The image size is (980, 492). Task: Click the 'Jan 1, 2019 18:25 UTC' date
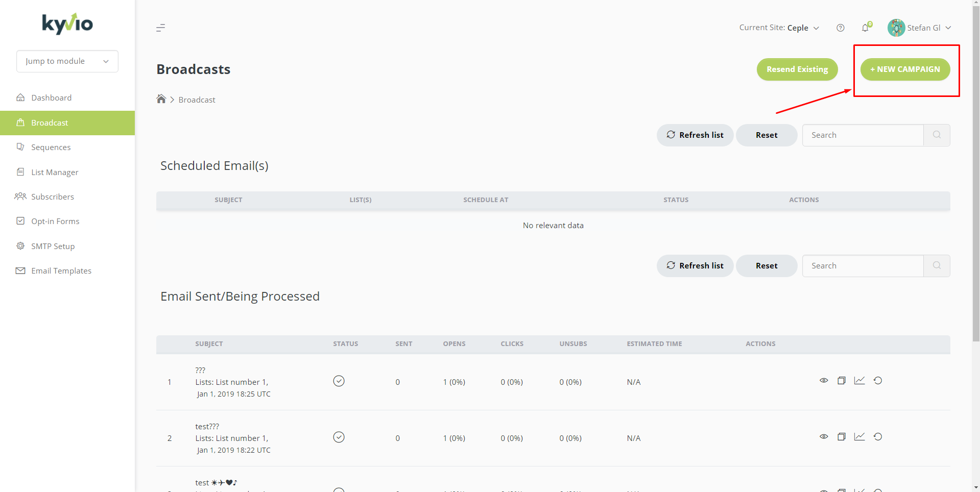point(234,394)
